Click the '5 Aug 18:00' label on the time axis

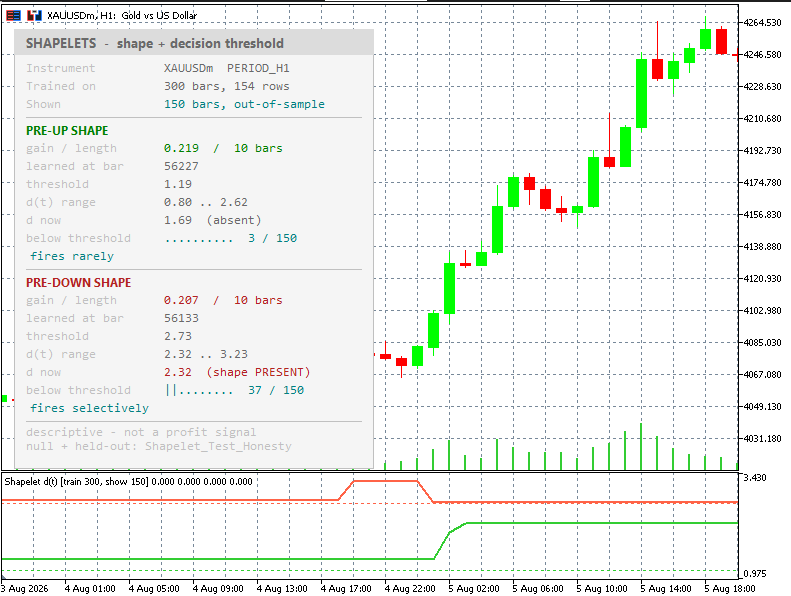coord(730,589)
